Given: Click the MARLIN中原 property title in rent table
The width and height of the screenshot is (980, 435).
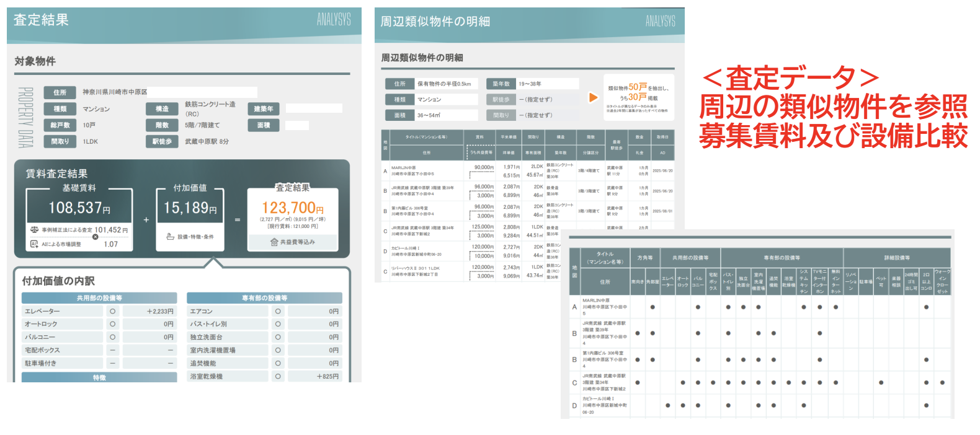Looking at the screenshot, I should (404, 168).
